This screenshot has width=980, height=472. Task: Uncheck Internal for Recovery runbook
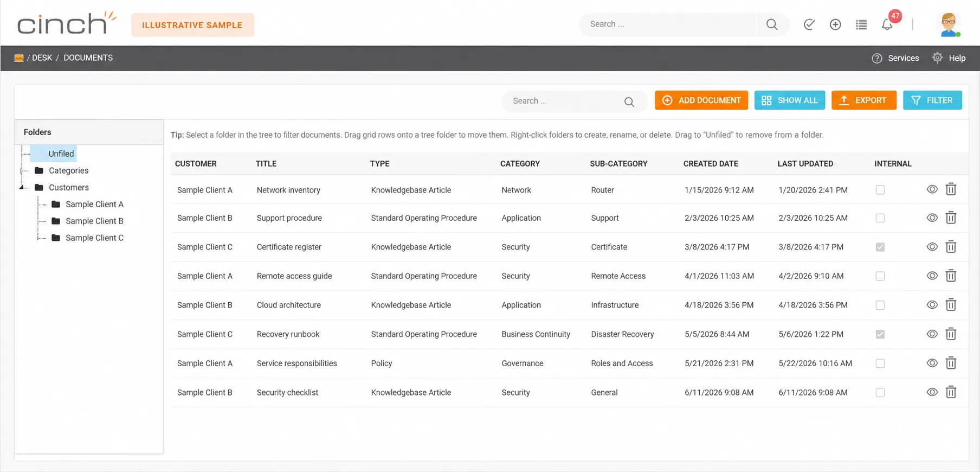coord(880,334)
